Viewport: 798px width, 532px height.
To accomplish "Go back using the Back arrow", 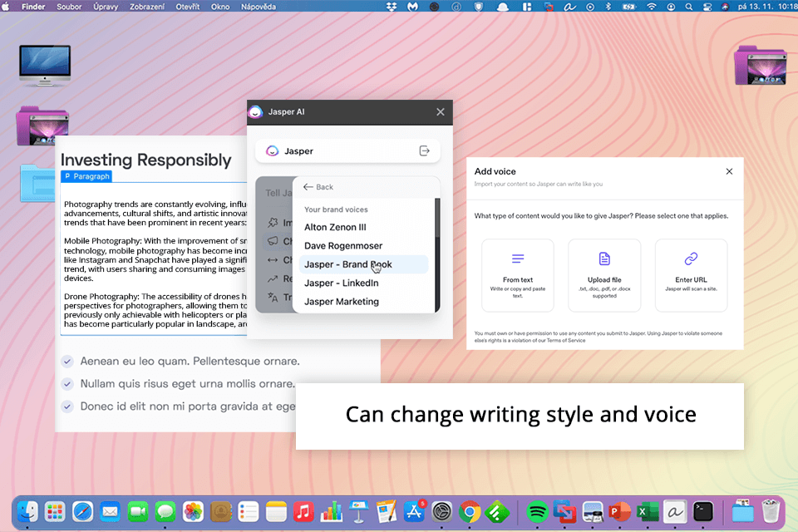I will [318, 187].
